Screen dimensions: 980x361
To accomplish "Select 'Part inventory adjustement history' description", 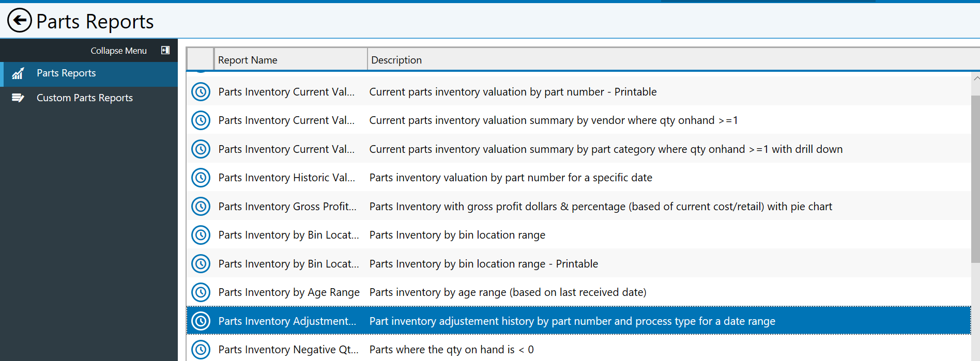I will coord(572,321).
